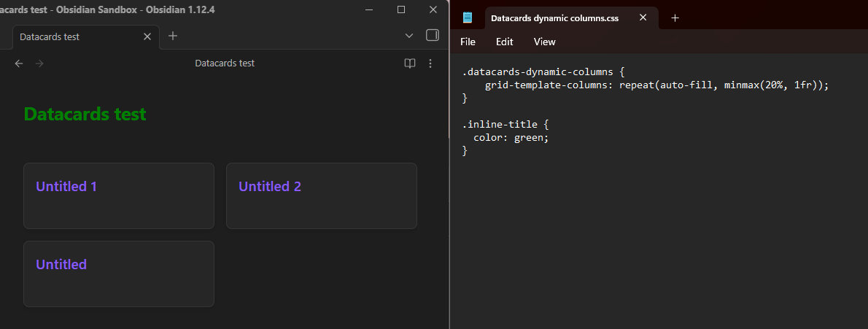
Task: Open the more options three-dot menu
Action: point(430,63)
